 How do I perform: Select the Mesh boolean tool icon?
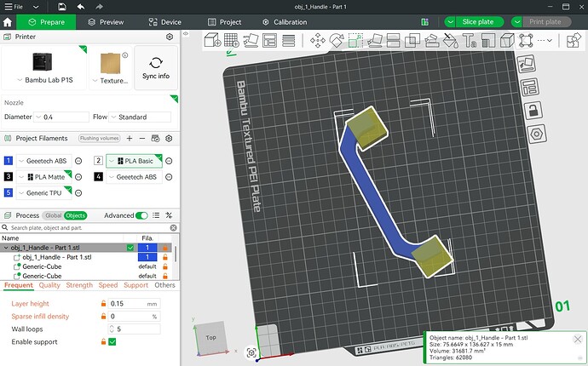(412, 40)
